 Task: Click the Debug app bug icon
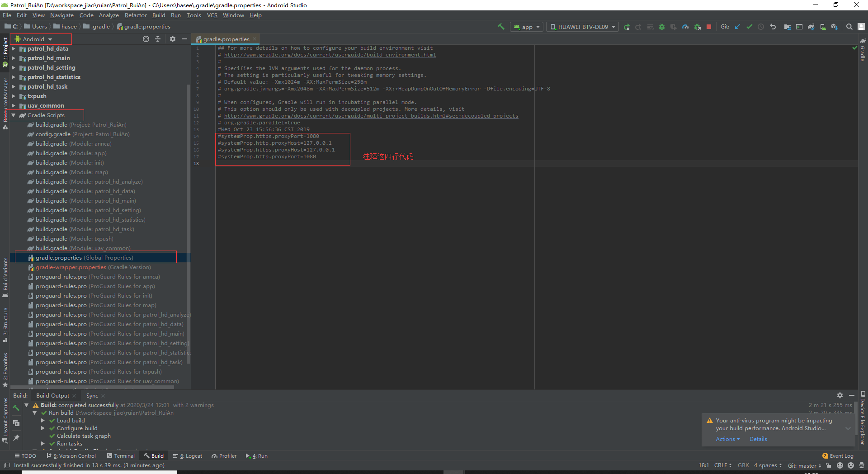(x=662, y=27)
